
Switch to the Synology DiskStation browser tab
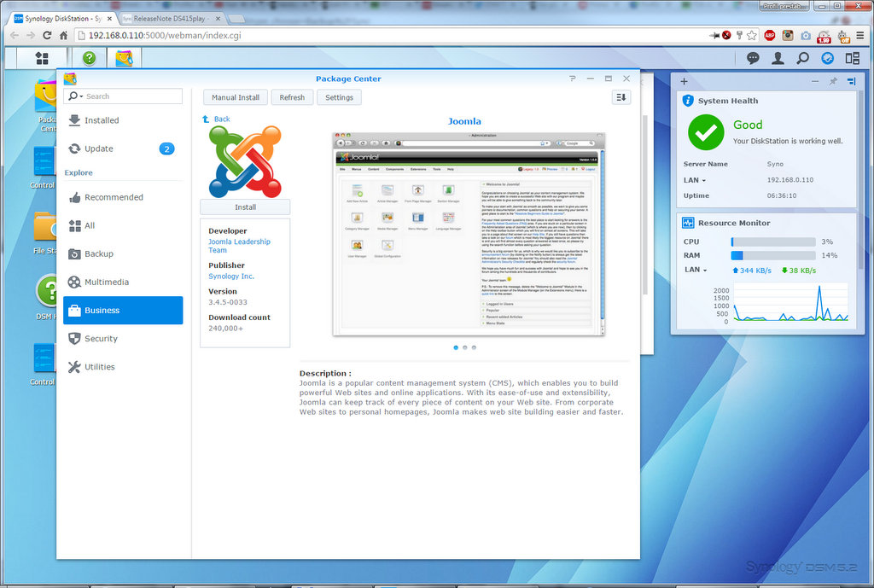click(63, 19)
